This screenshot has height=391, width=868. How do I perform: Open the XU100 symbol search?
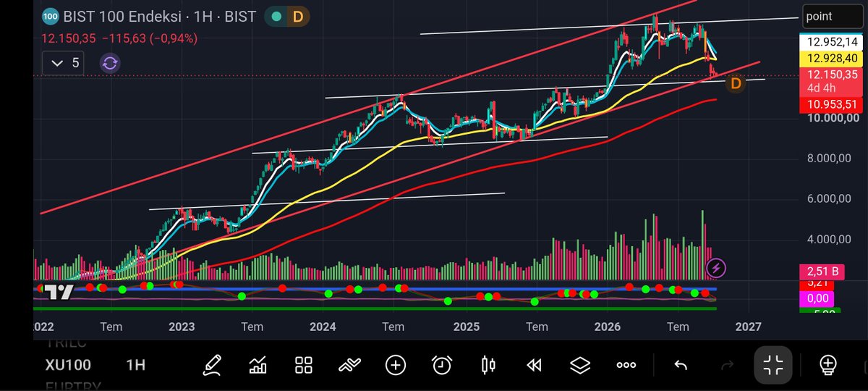pos(68,365)
